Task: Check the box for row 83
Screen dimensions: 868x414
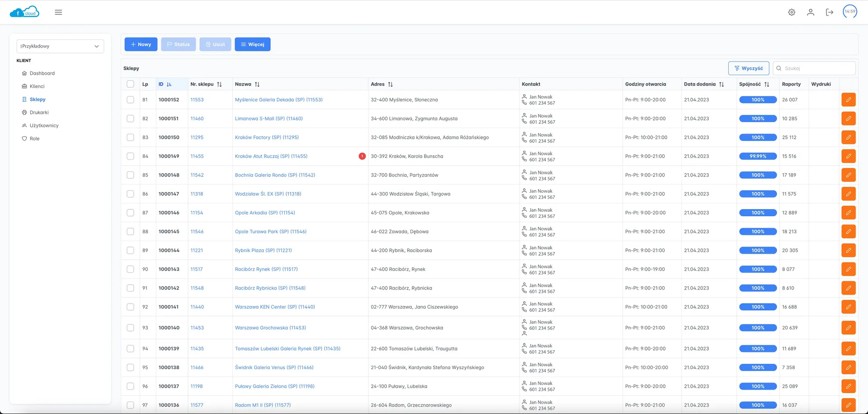Action: click(x=130, y=138)
